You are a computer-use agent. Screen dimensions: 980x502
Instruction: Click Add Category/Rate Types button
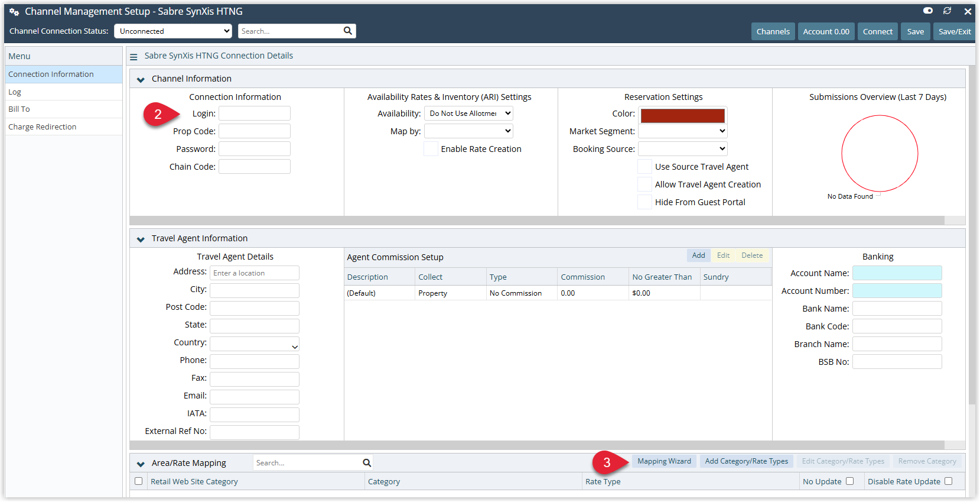point(747,461)
